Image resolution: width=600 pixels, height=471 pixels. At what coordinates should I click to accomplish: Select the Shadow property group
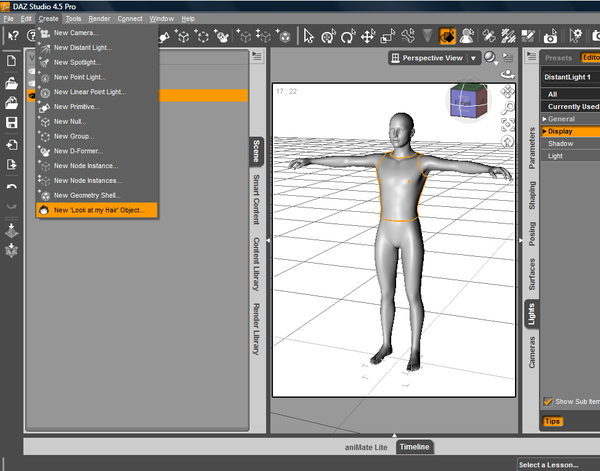(570, 143)
